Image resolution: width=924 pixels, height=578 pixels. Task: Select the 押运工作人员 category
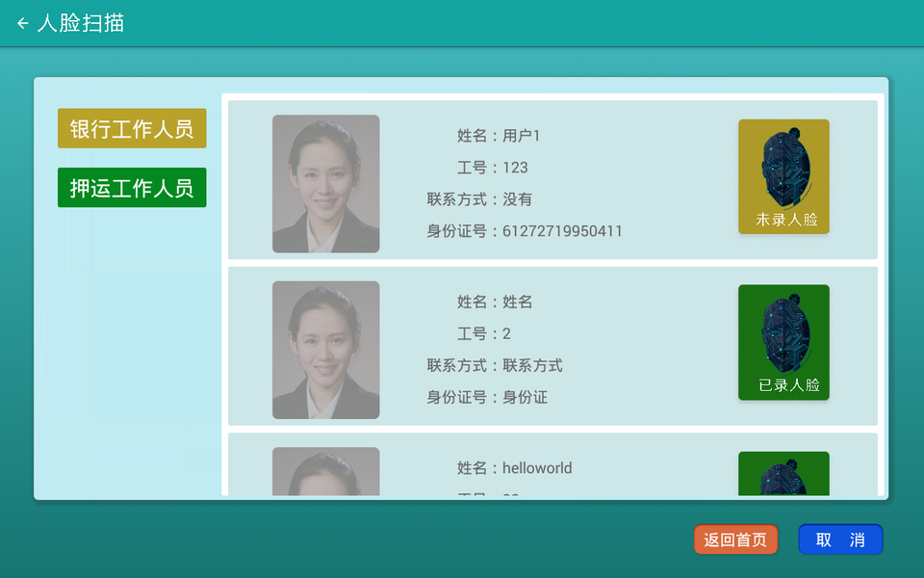(132, 188)
